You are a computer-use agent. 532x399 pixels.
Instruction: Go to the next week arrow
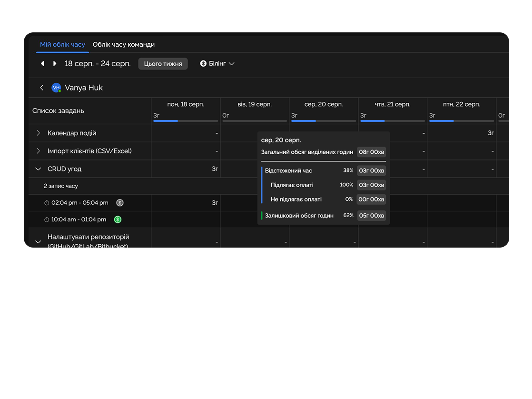(55, 64)
